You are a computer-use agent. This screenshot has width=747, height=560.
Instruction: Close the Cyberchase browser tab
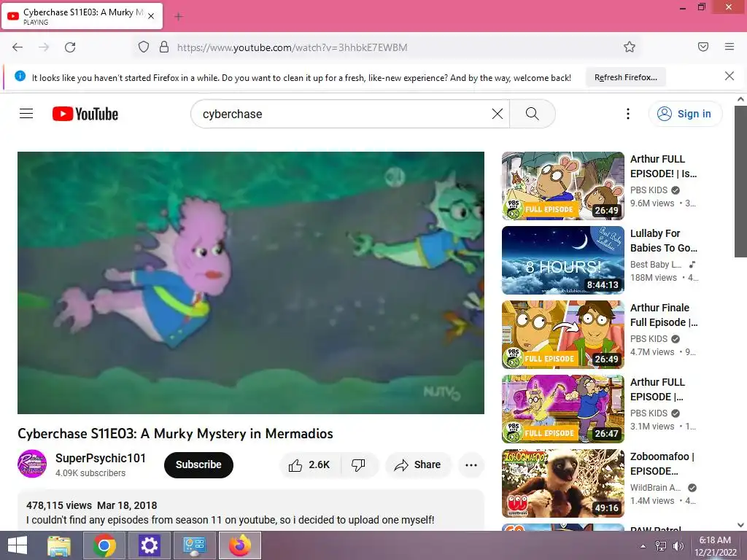click(151, 16)
